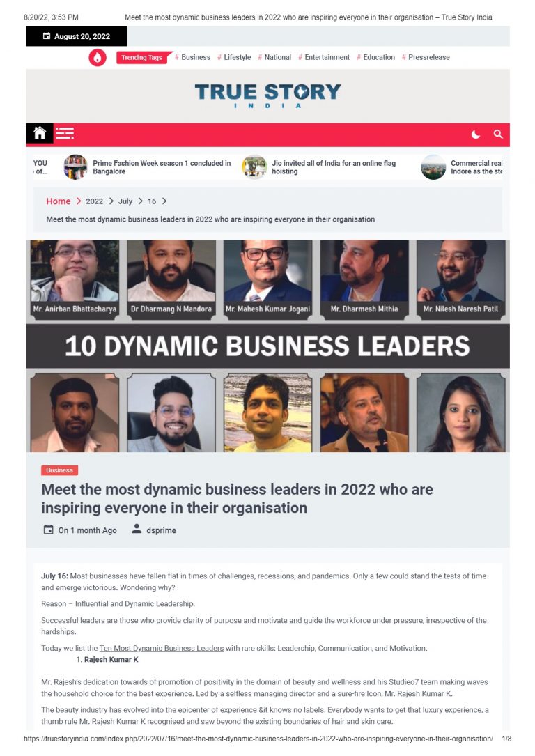The height and width of the screenshot is (756, 535).
Task: Open the Pressrelease tag
Action: (x=426, y=57)
